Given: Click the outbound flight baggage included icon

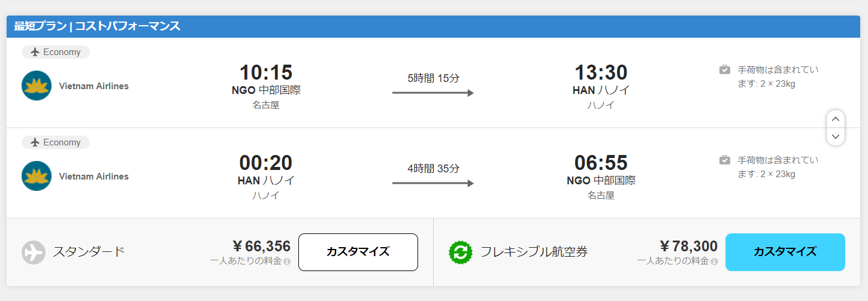Looking at the screenshot, I should pyautogui.click(x=725, y=69).
